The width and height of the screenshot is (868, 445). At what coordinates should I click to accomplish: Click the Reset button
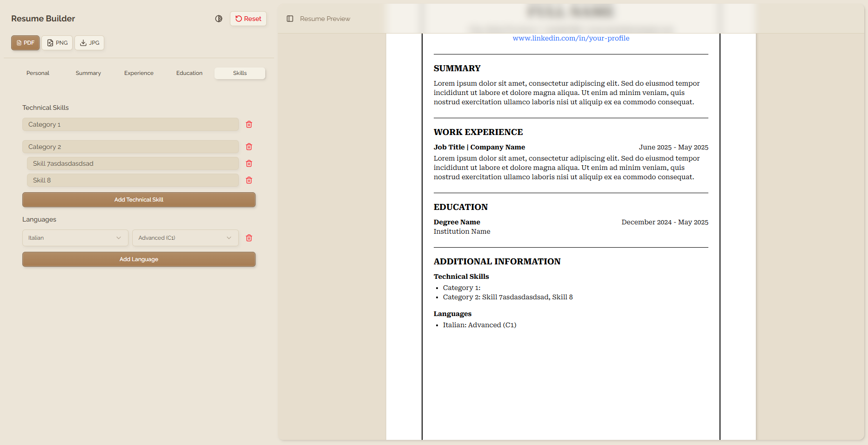[248, 19]
